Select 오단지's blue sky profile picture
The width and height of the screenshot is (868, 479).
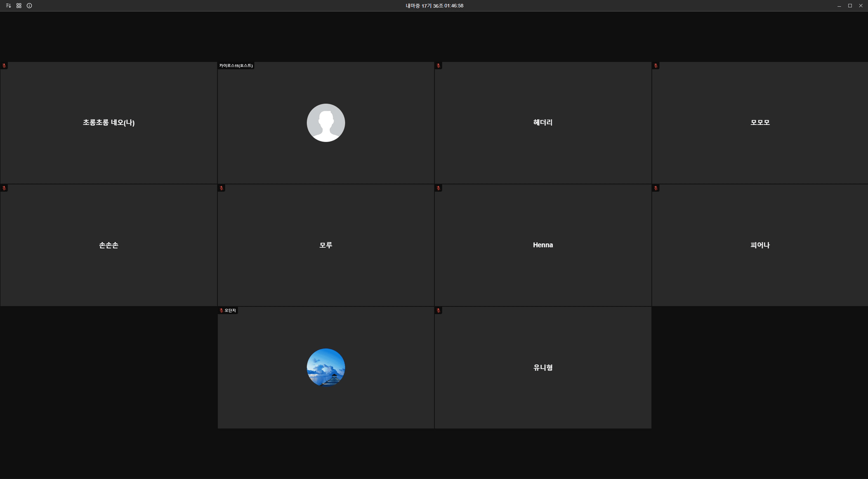click(325, 367)
